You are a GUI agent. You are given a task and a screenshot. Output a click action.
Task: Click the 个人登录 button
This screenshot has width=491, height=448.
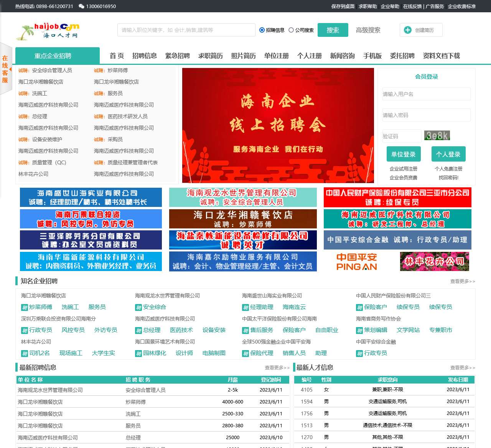click(x=448, y=154)
